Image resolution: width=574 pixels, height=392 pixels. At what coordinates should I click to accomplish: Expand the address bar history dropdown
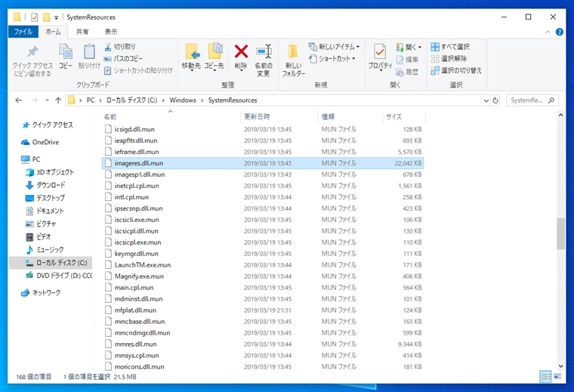pos(486,100)
